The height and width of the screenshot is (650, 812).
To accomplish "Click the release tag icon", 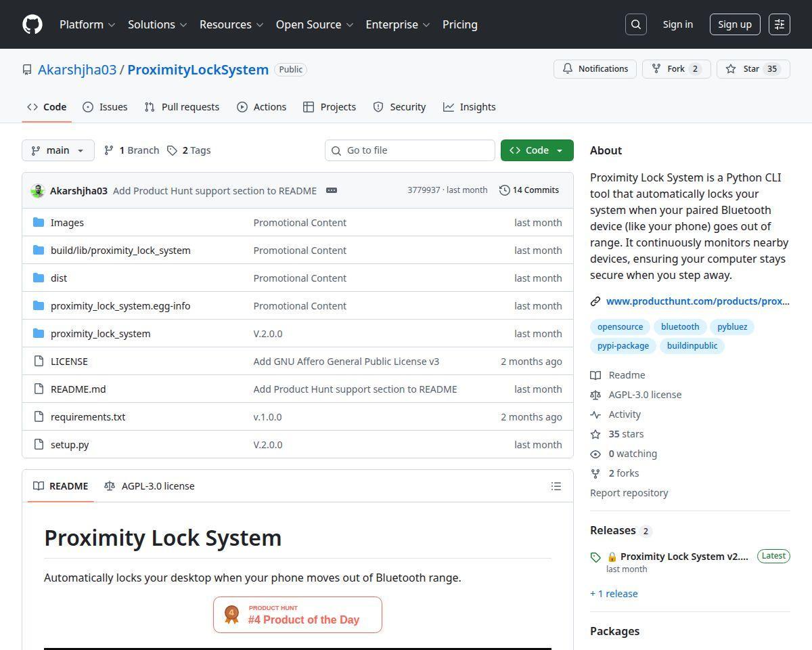I will [x=595, y=557].
